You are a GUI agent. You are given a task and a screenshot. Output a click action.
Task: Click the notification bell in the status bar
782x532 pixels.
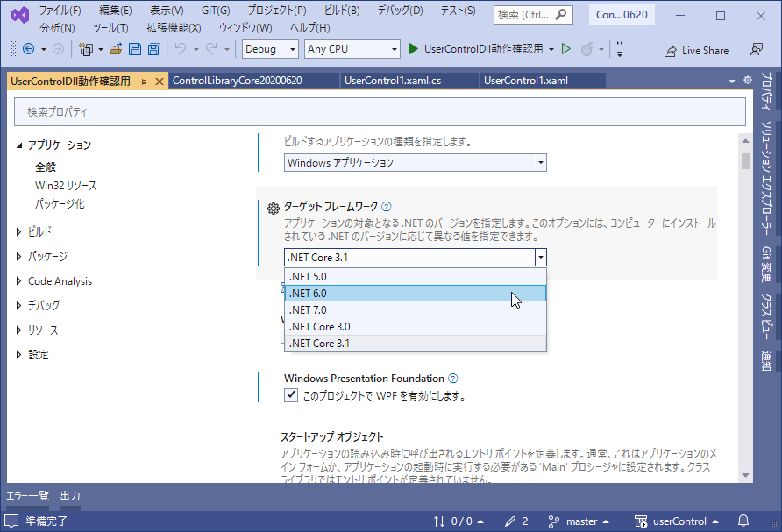[743, 521]
